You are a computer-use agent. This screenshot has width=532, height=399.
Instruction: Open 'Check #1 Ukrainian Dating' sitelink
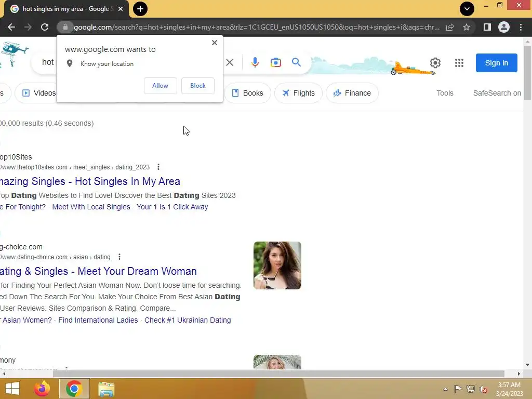188,320
